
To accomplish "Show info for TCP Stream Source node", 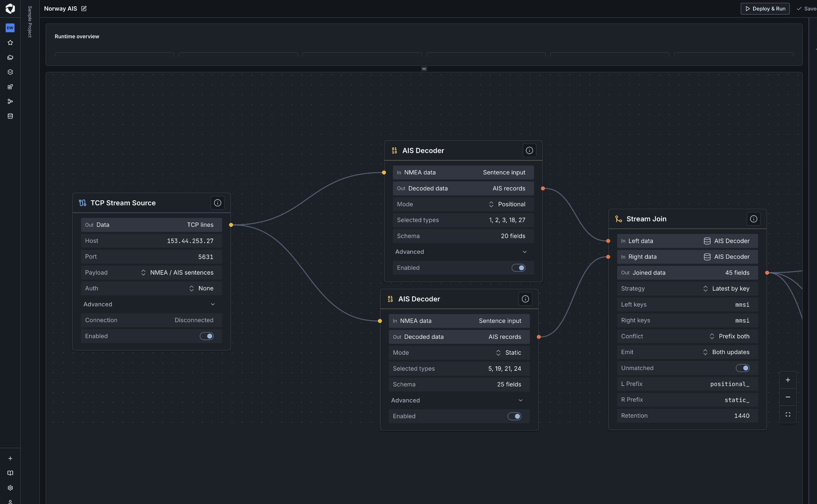I will (218, 203).
